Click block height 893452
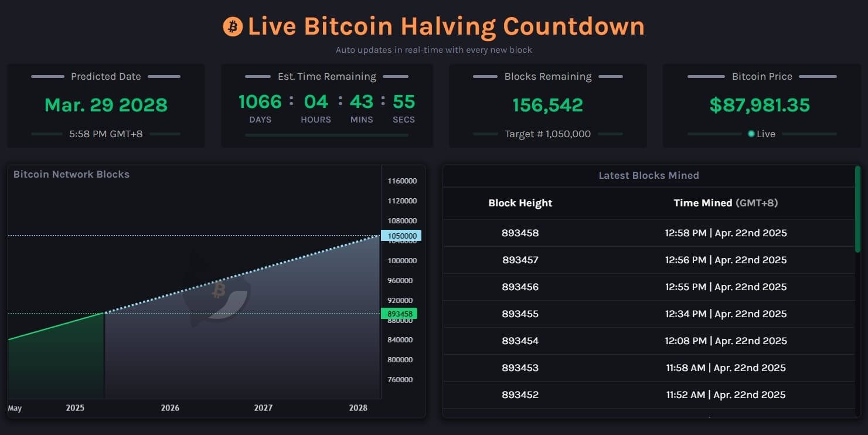Viewport: 868px width, 435px height. [x=520, y=395]
